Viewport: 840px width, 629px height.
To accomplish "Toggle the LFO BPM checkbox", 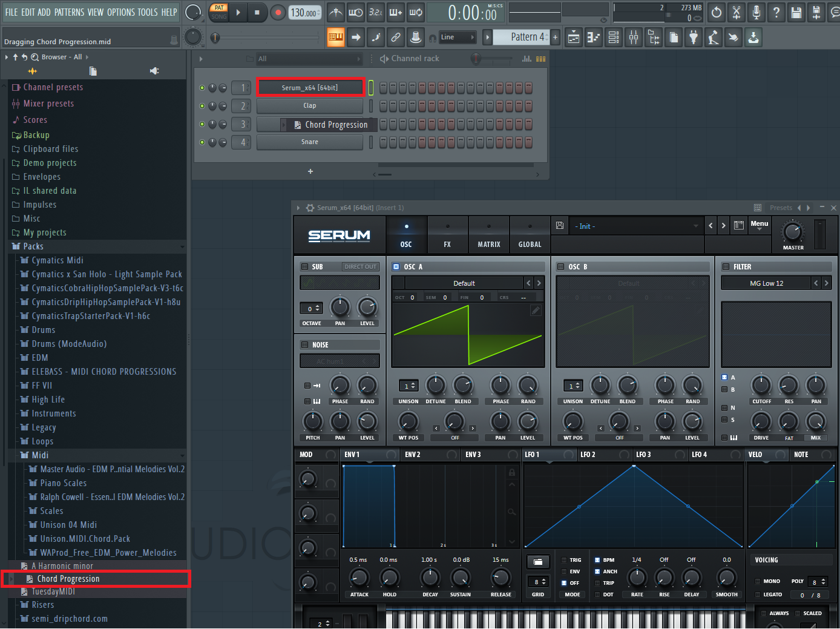I will (597, 560).
